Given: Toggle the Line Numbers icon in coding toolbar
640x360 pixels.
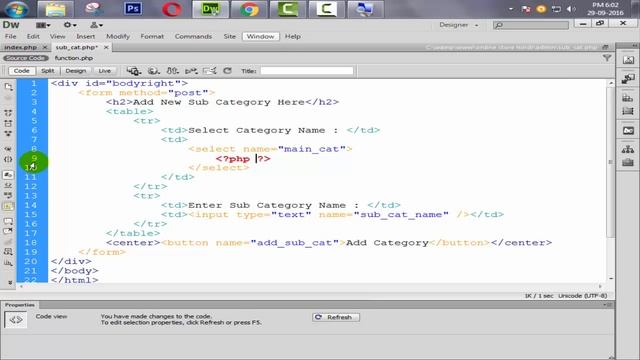Looking at the screenshot, I should tap(8, 175).
